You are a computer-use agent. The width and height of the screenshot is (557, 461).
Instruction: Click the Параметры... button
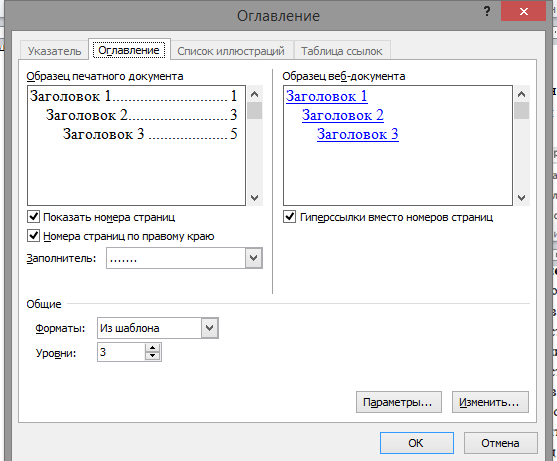[x=399, y=402]
